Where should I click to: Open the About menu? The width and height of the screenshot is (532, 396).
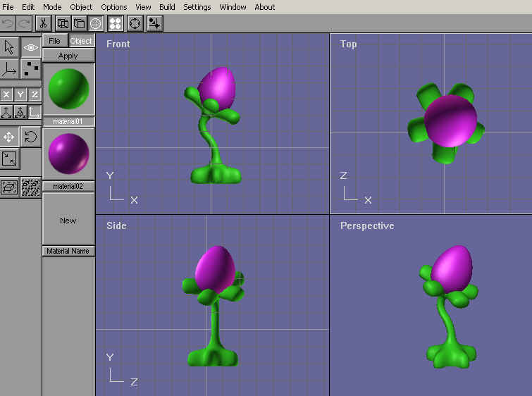265,7
